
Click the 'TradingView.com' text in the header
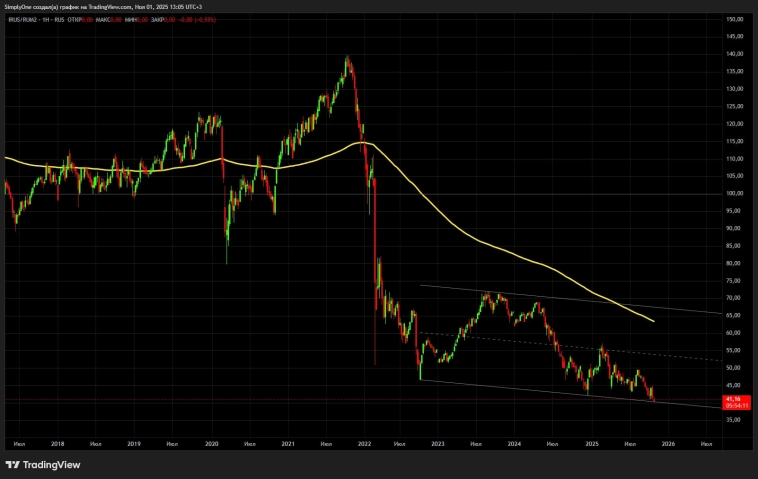tap(111, 7)
